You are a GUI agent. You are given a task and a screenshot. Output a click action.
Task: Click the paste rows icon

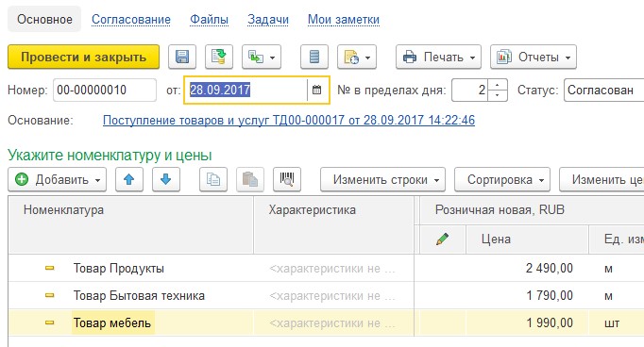click(x=250, y=179)
